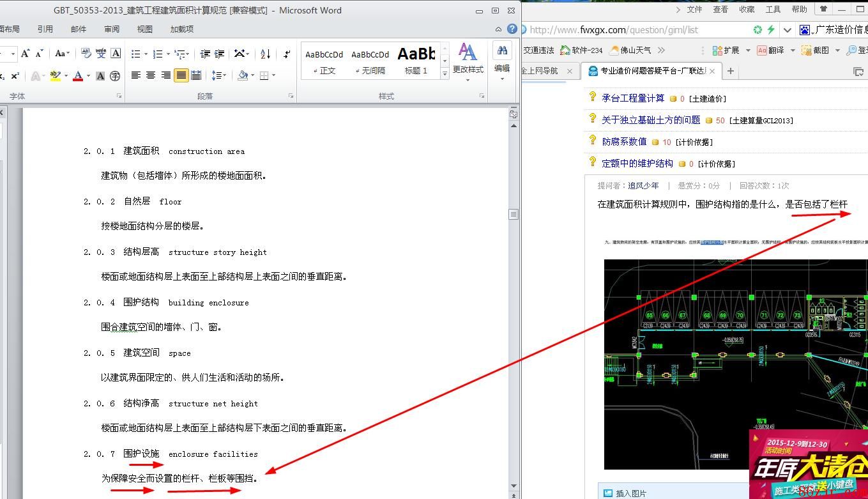
Task: Click the Character Border icon
Action: tap(116, 54)
